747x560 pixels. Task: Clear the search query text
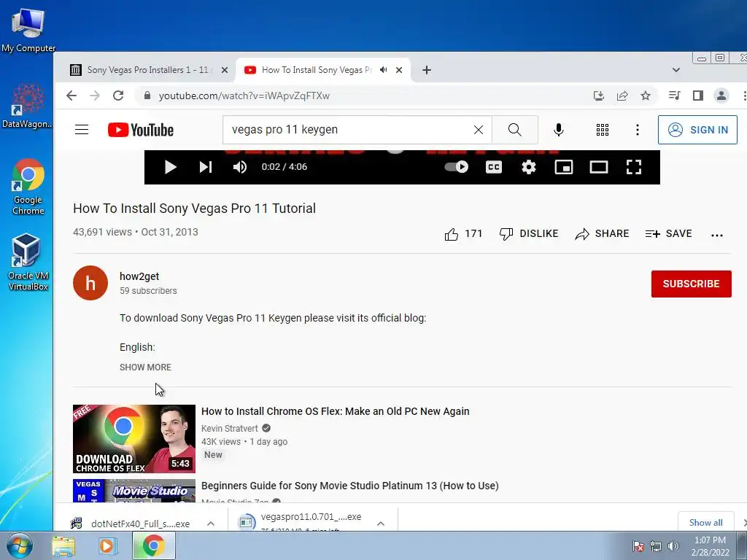(479, 130)
